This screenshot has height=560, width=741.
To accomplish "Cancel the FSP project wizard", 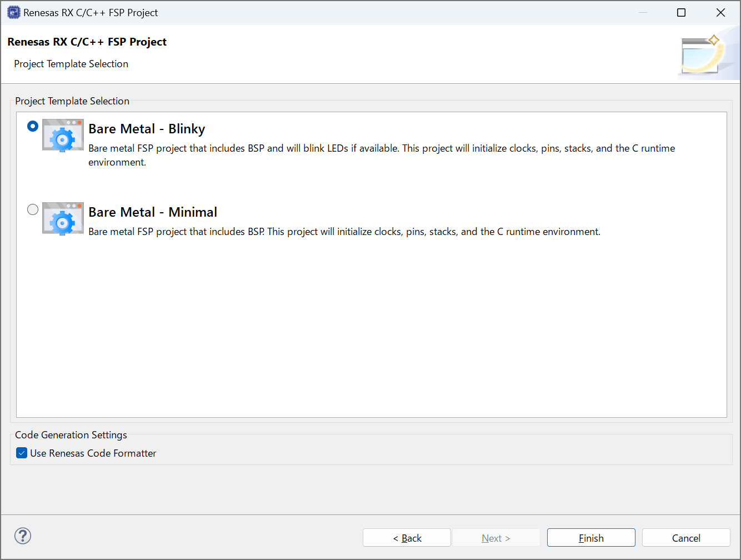I will [x=686, y=538].
